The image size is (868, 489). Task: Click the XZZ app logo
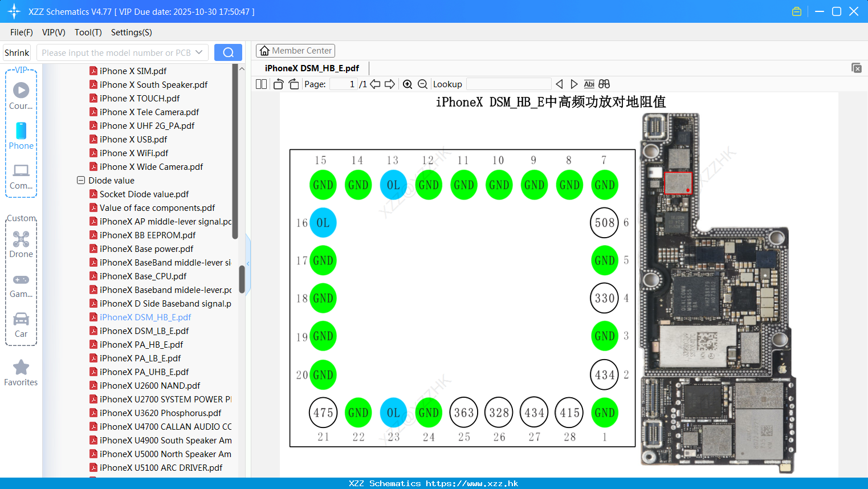14,11
